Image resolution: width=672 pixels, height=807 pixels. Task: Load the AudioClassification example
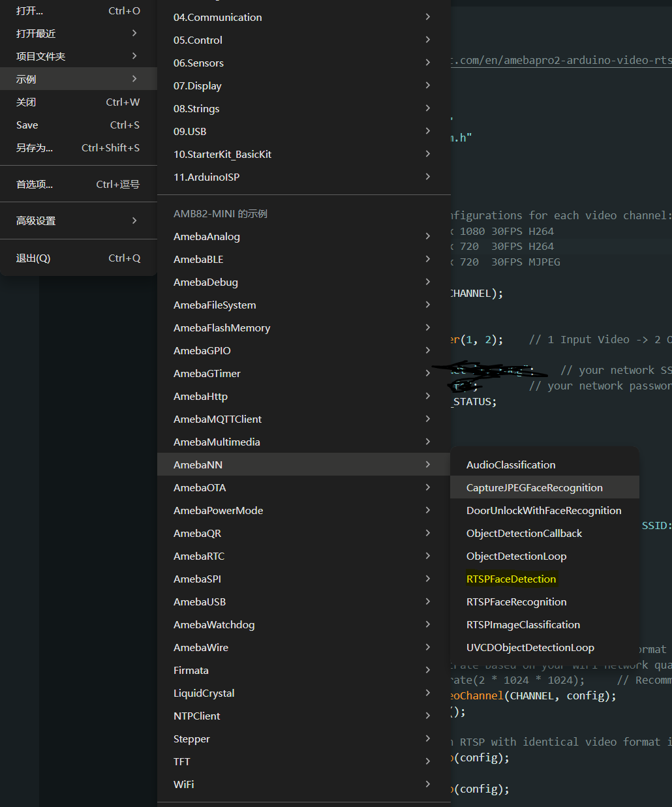click(545, 464)
